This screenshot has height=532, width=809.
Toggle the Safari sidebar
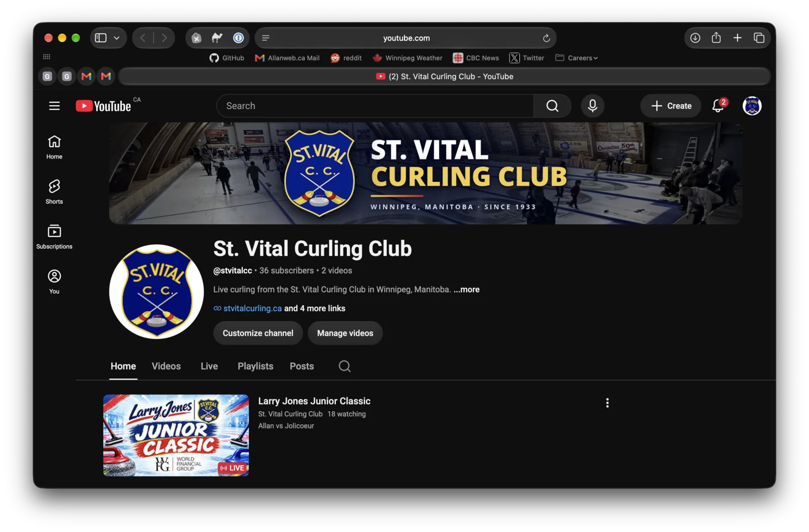point(101,38)
